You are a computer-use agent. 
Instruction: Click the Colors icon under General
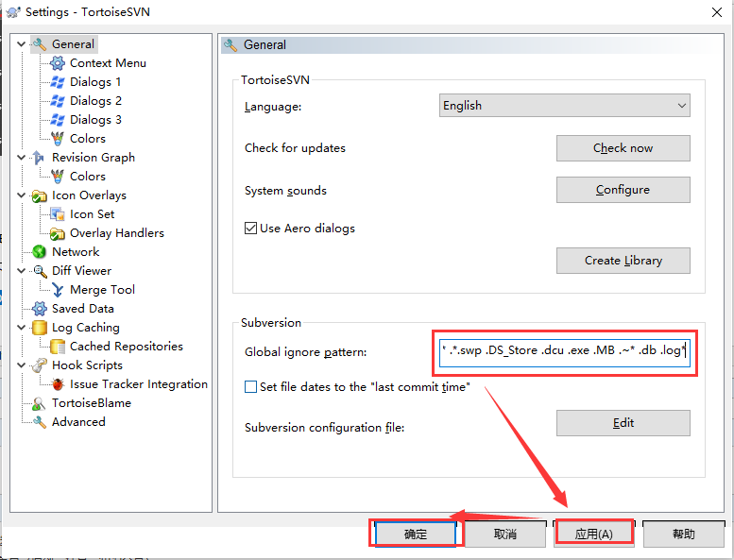(x=57, y=139)
